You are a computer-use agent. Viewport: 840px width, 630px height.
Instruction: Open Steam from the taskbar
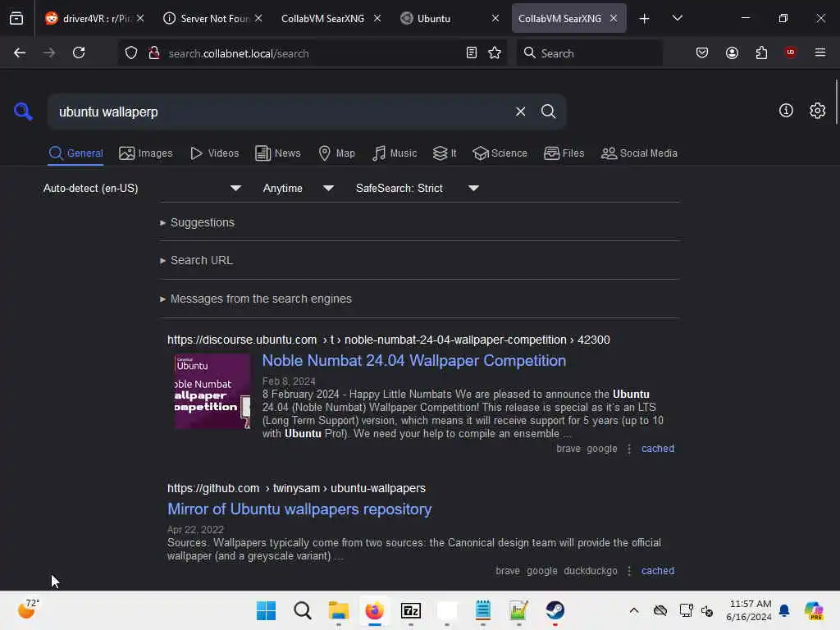coord(555,610)
